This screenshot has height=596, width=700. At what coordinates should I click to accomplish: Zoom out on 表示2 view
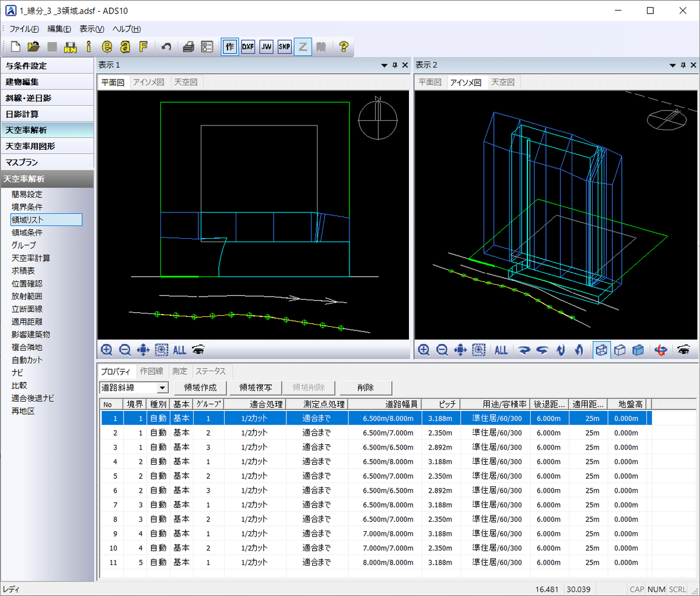442,350
